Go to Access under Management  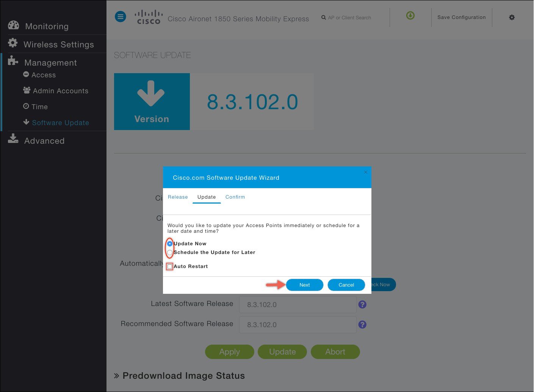[x=44, y=75]
